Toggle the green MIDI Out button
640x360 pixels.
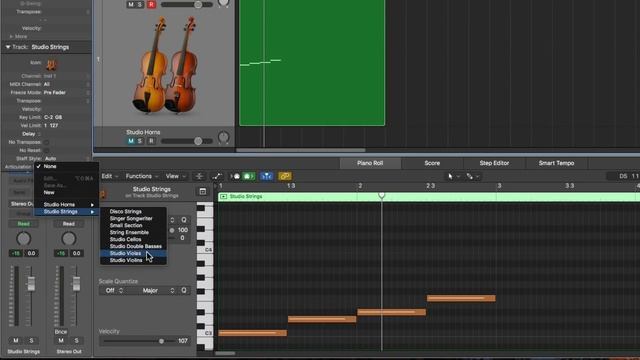click(x=248, y=176)
